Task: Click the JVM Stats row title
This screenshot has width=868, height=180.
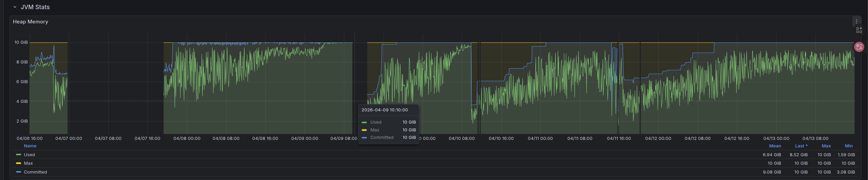Action: pyautogui.click(x=35, y=7)
